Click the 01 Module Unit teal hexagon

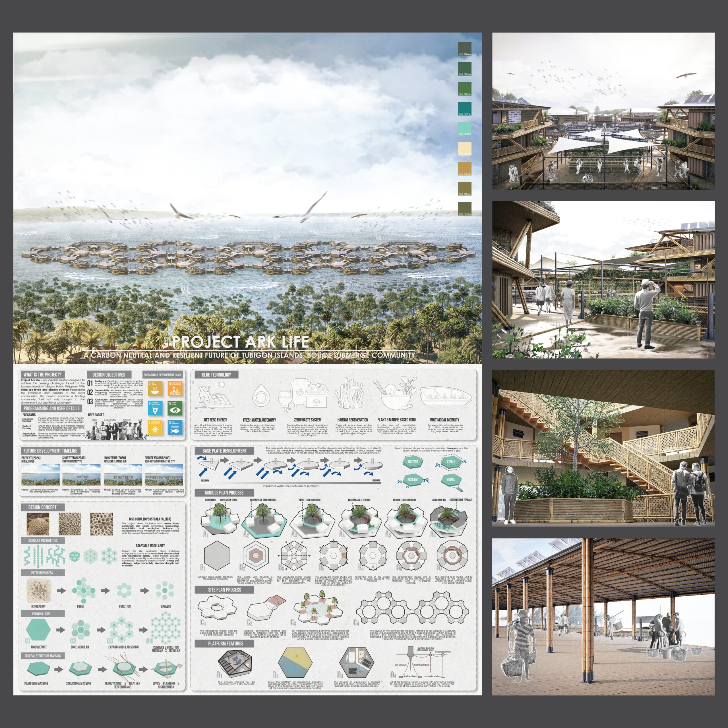pyautogui.click(x=38, y=630)
